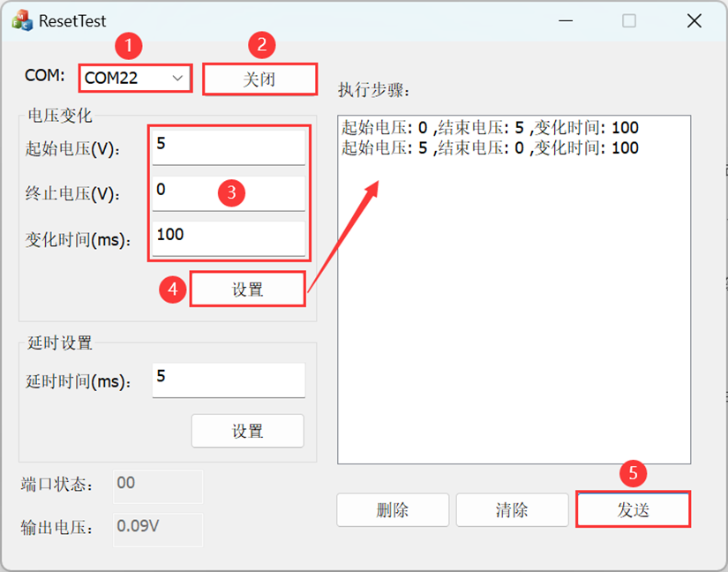This screenshot has width=728, height=572.
Task: Close the ResetTest window
Action: (x=694, y=20)
